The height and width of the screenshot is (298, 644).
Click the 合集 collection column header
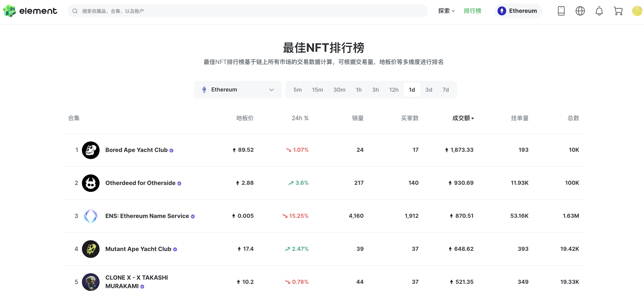(74, 118)
